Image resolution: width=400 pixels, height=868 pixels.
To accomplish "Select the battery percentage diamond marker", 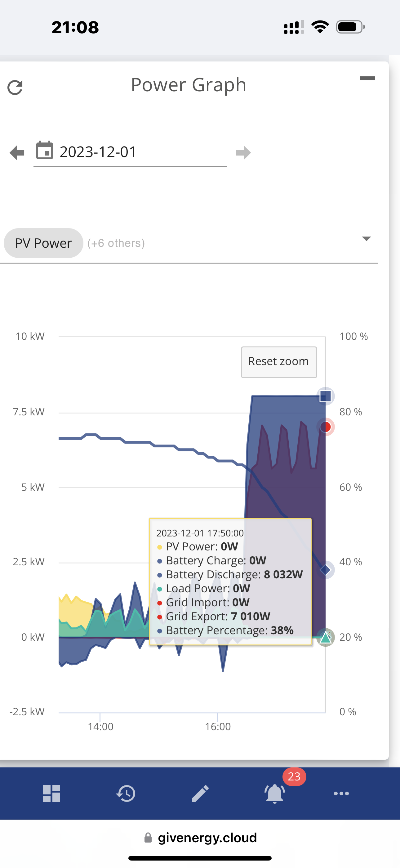I will pos(326,570).
